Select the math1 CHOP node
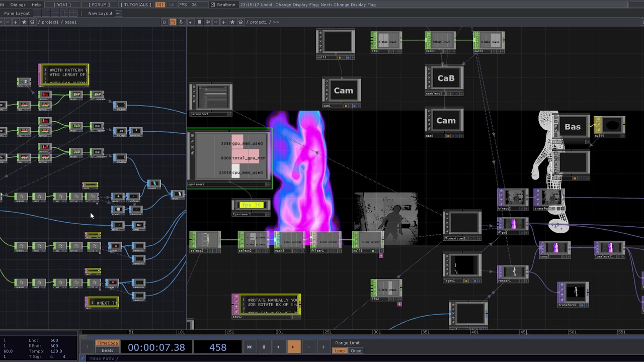Image resolution: width=644 pixels, height=362 pixels. click(x=440, y=42)
